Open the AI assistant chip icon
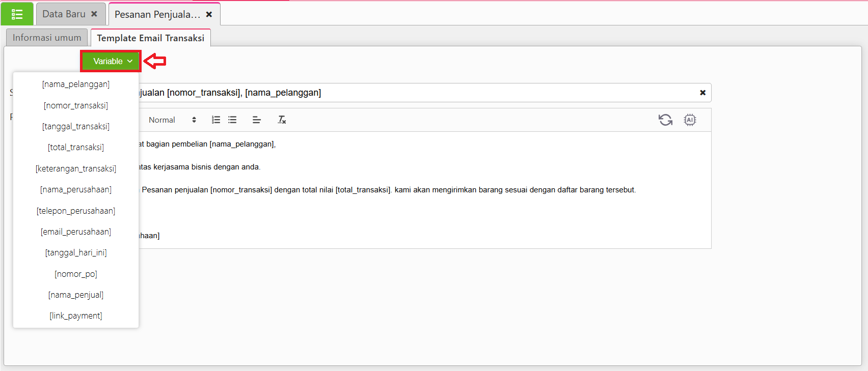Image resolution: width=868 pixels, height=371 pixels. click(x=690, y=120)
